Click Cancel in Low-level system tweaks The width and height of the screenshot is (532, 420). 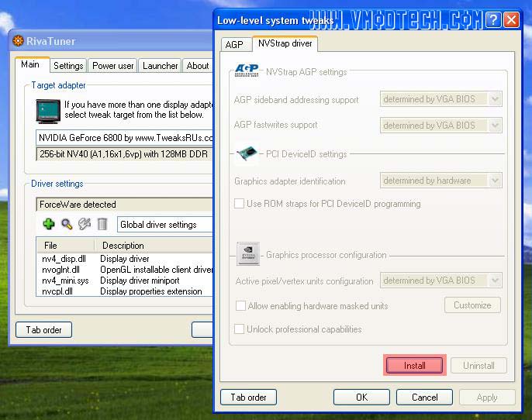424,397
